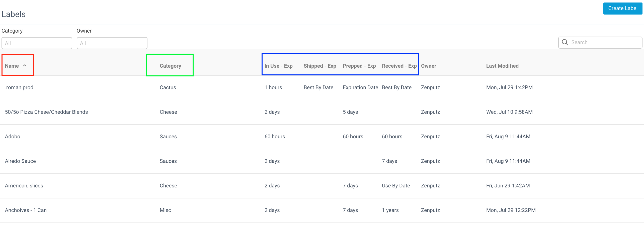This screenshot has height=228, width=644.
Task: Open the Owner filter dropdown
Action: point(112,43)
